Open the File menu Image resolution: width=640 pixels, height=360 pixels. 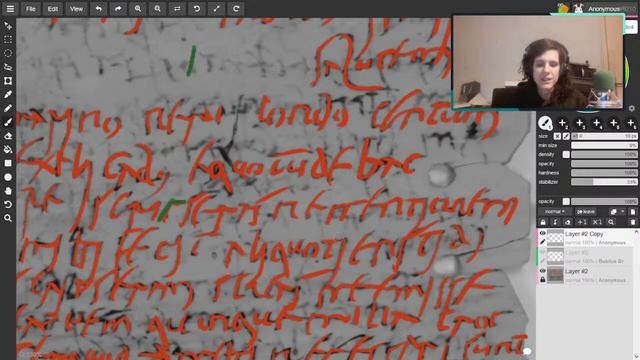(x=31, y=9)
